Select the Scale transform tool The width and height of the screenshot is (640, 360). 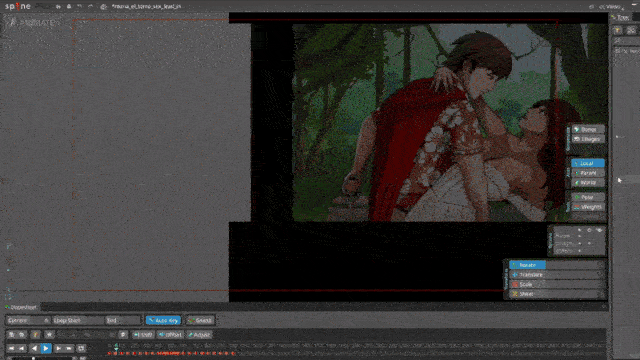click(x=527, y=284)
